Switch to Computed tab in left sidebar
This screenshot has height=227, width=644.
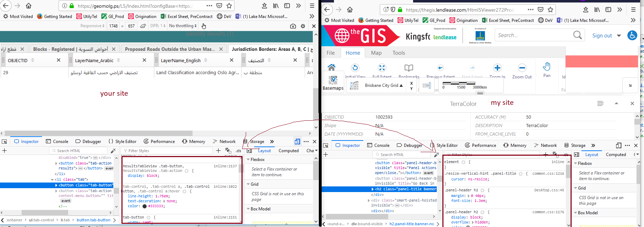point(288,151)
